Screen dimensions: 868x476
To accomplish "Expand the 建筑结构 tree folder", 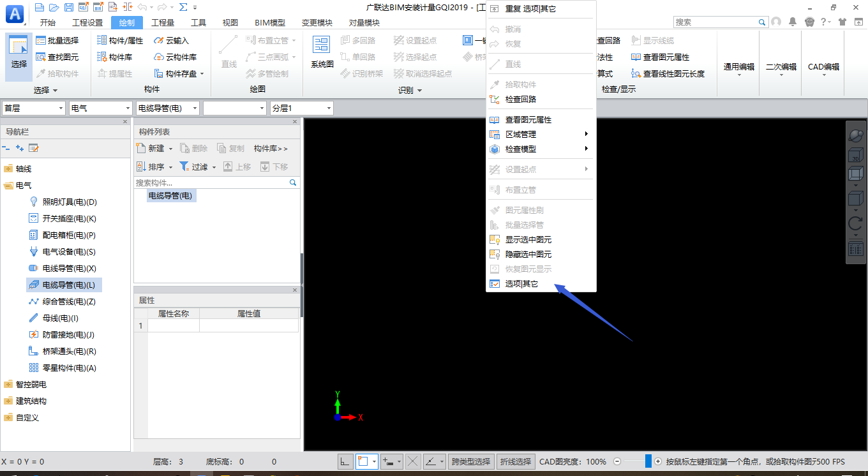I will (8, 401).
